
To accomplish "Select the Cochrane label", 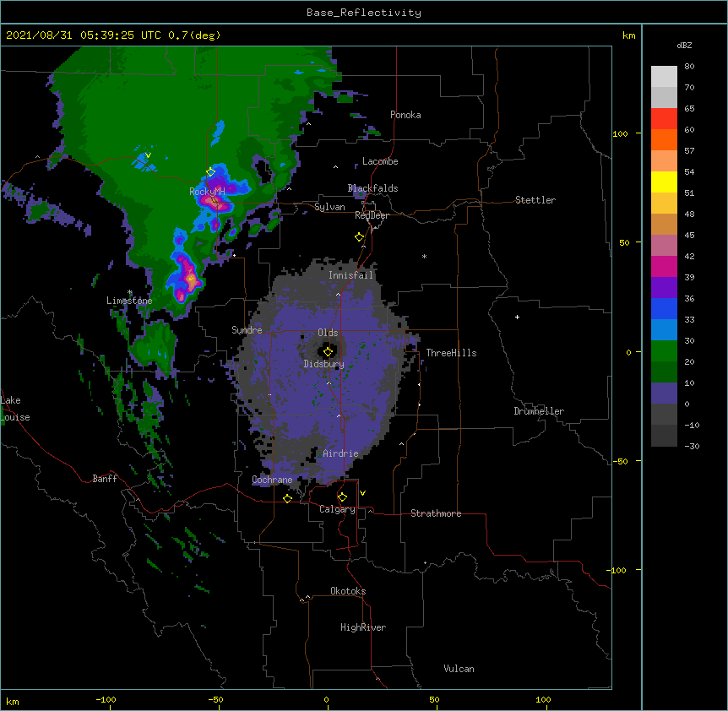I will click(x=272, y=480).
